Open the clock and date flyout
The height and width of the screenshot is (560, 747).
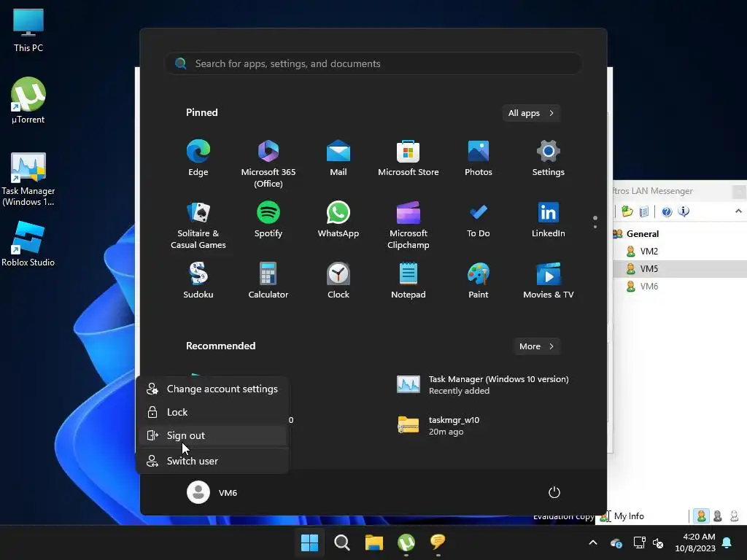tap(695, 542)
